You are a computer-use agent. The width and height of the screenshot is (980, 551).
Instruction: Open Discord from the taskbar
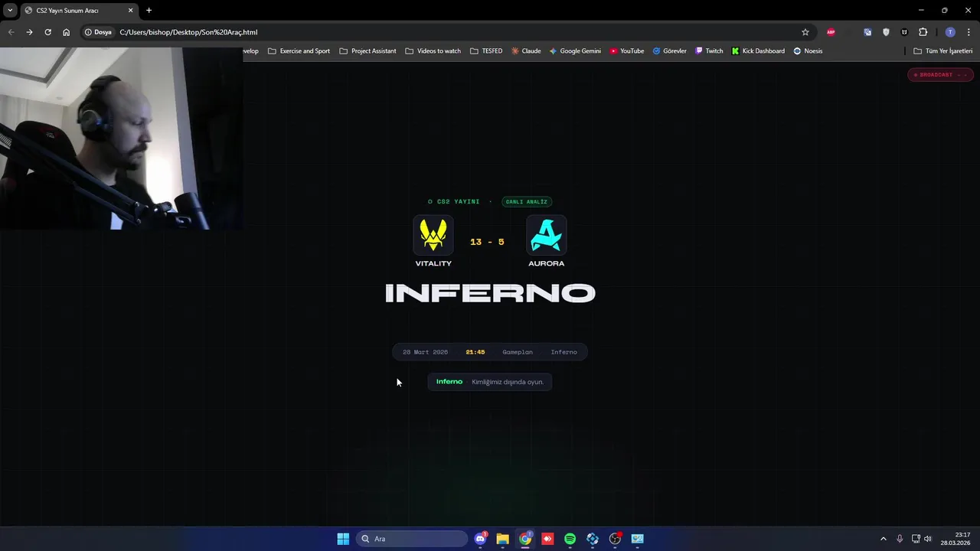[480, 539]
